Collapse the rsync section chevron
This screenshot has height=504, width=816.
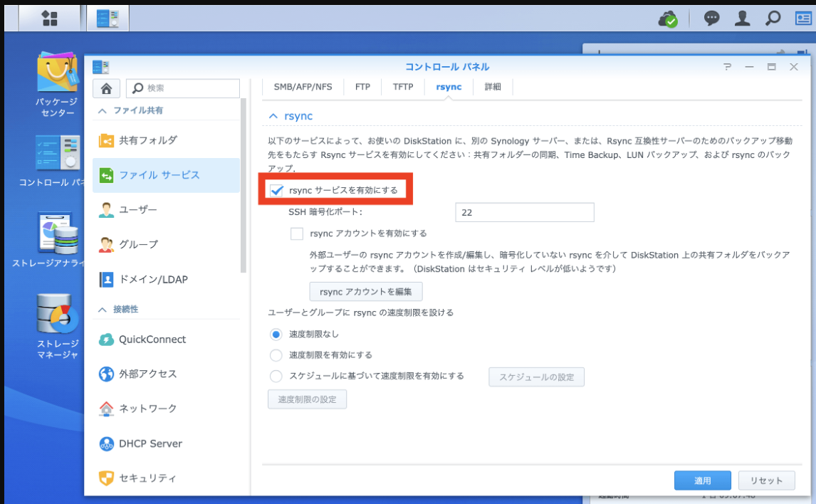click(273, 116)
